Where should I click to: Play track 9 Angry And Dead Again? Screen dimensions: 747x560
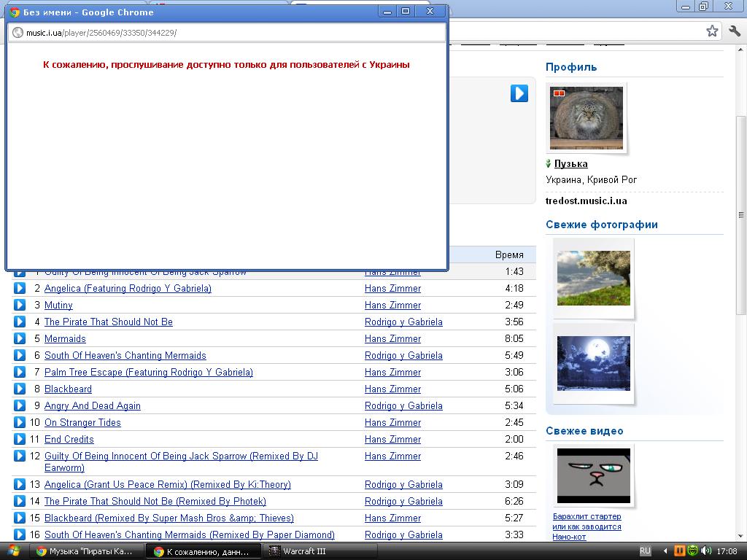click(20, 405)
